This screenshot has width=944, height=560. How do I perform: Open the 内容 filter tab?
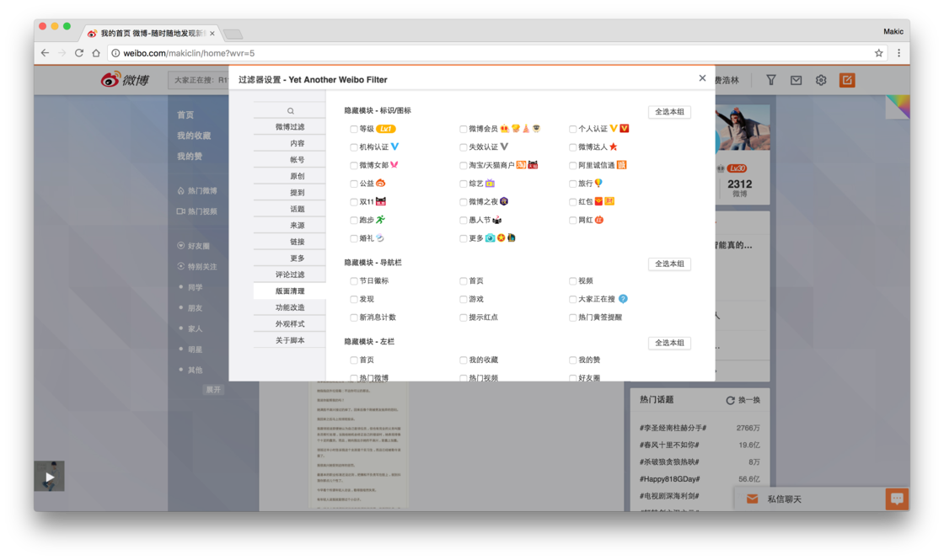pos(290,143)
